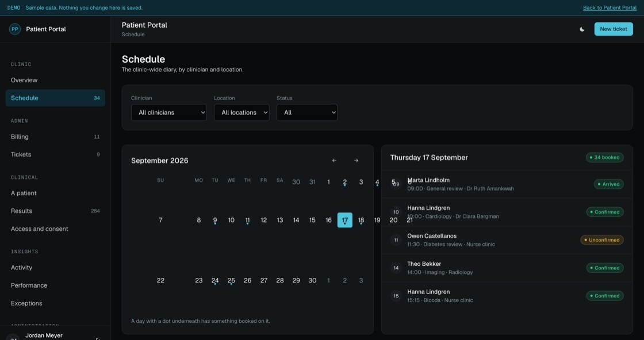Open the Status dropdown showing All

pos(307,113)
